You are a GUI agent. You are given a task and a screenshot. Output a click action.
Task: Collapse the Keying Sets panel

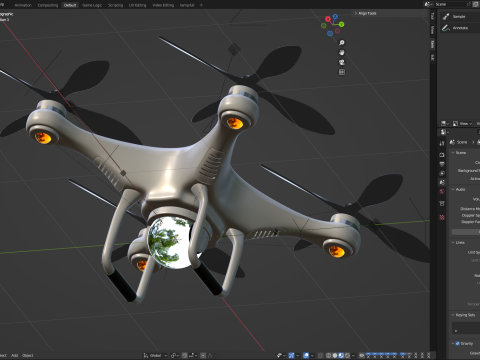click(453, 315)
